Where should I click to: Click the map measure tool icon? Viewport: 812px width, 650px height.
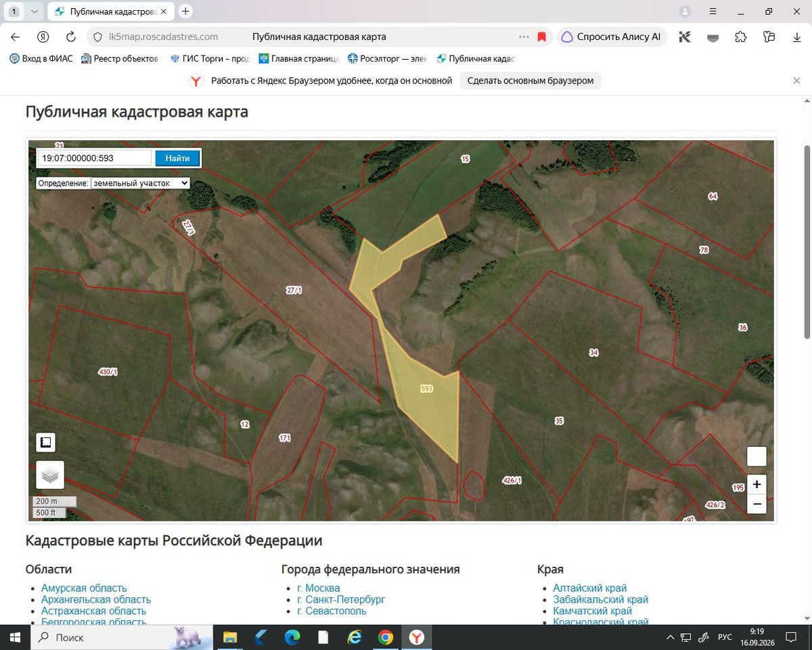click(x=45, y=443)
